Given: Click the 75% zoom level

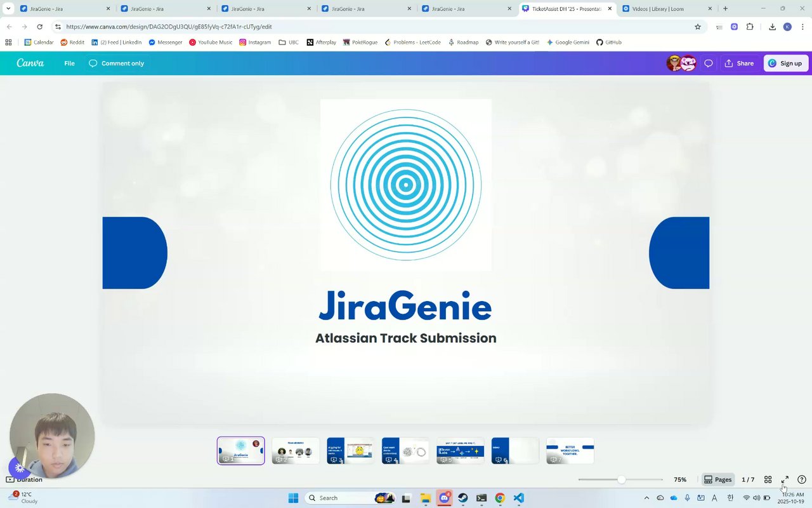Looking at the screenshot, I should pos(680,479).
